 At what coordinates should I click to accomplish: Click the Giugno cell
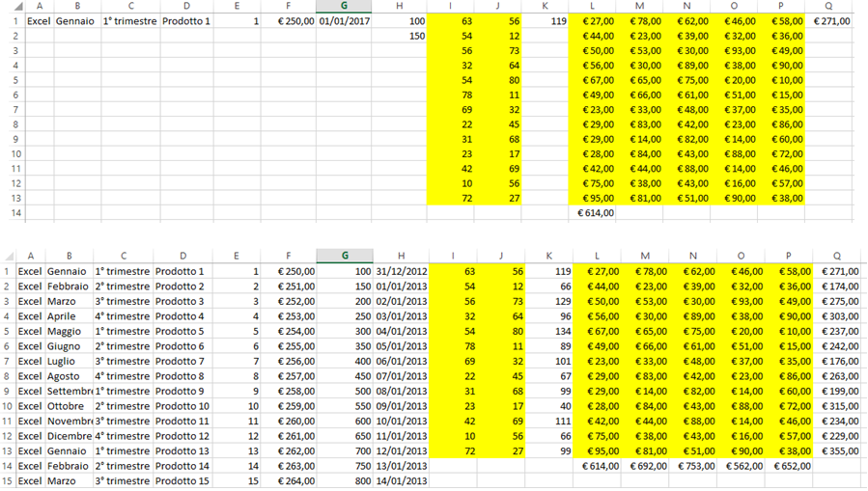click(x=70, y=346)
